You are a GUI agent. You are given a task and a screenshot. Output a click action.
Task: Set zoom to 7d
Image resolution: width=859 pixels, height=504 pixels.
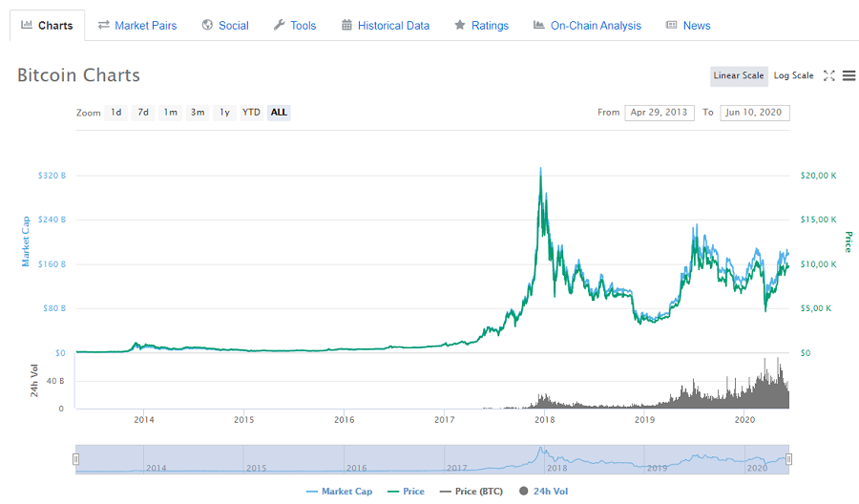143,113
